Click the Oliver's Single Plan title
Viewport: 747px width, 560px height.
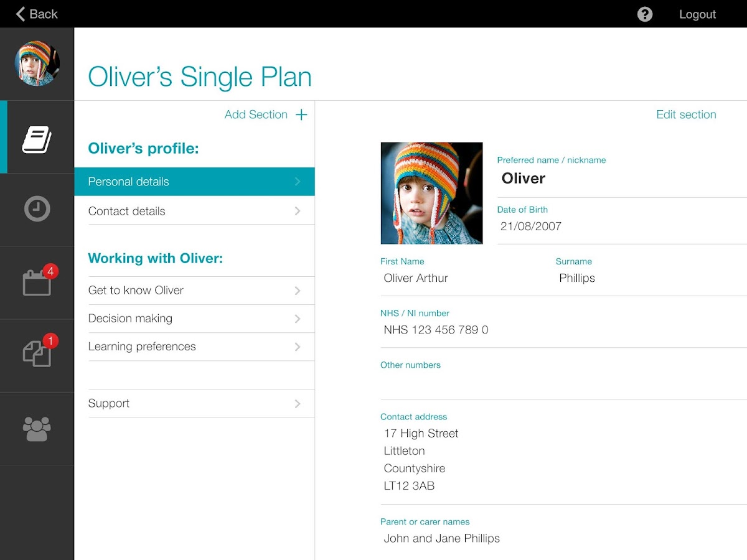[200, 77]
